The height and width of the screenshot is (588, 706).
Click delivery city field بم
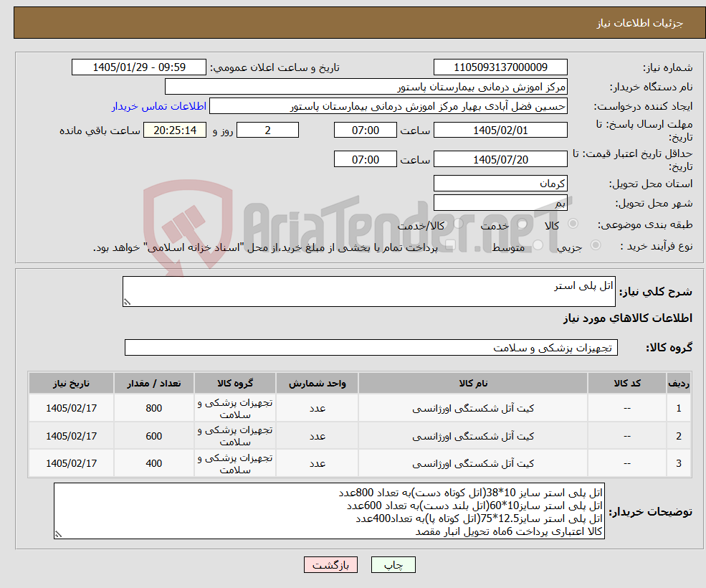pyautogui.click(x=500, y=203)
